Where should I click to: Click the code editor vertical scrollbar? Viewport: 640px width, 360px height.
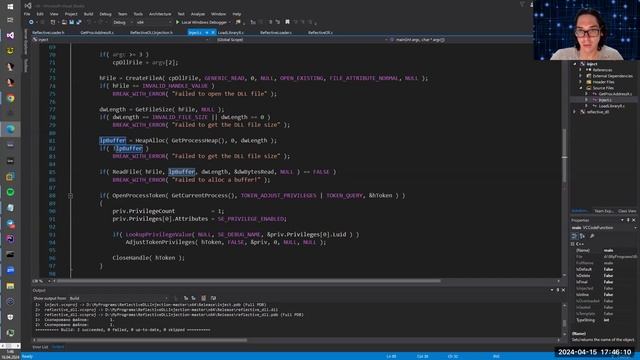(564, 155)
